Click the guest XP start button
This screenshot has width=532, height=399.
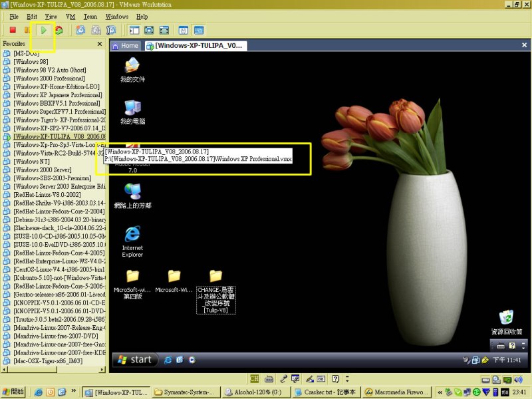[x=135, y=360]
